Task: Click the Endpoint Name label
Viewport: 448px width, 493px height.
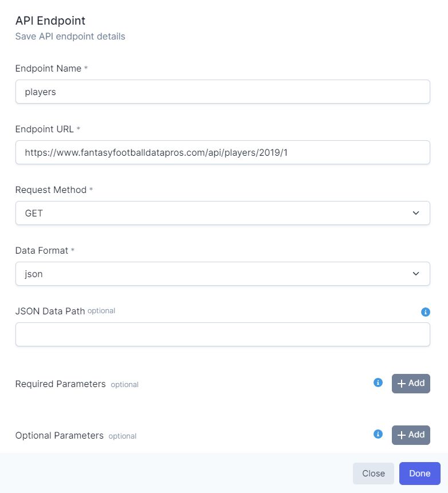Action: click(x=48, y=68)
